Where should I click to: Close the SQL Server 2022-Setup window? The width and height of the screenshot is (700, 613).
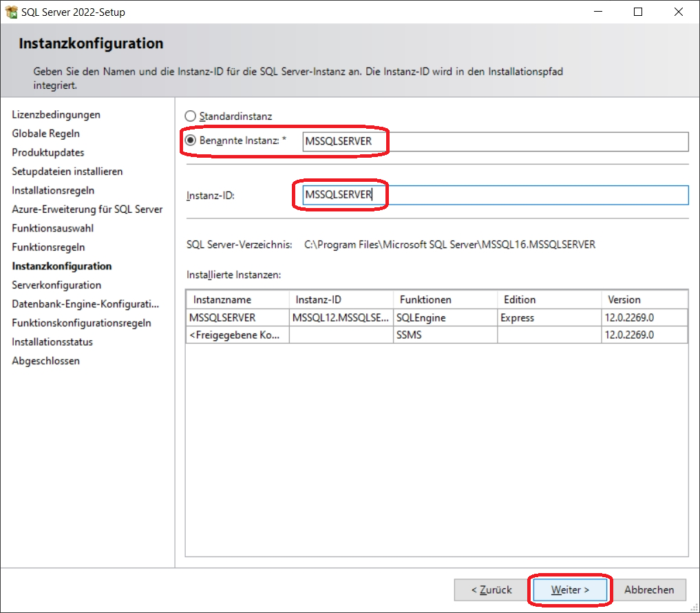(679, 12)
